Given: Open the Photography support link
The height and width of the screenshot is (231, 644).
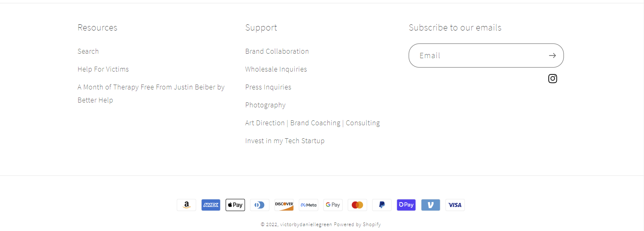Looking at the screenshot, I should pyautogui.click(x=265, y=105).
